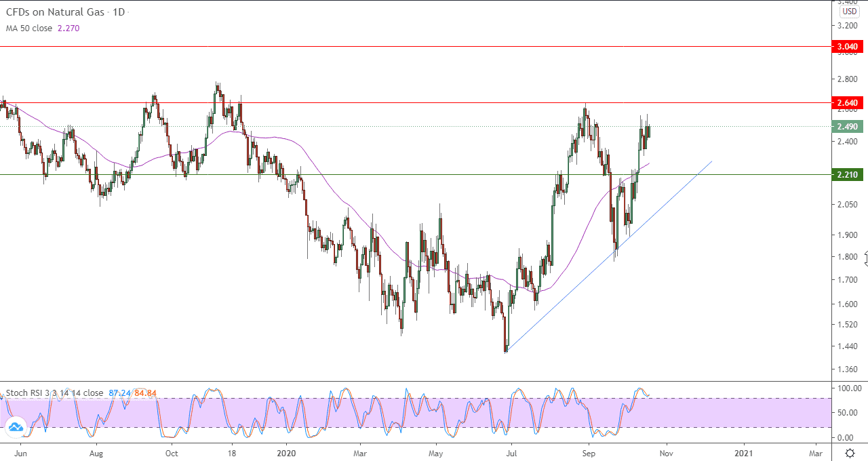Click the 1.900 price axis value

click(848, 235)
